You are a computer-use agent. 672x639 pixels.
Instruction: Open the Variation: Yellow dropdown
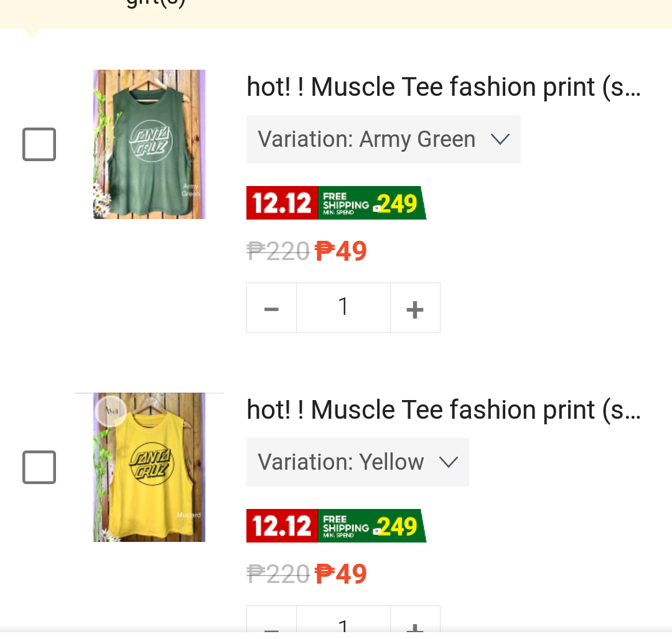click(357, 462)
